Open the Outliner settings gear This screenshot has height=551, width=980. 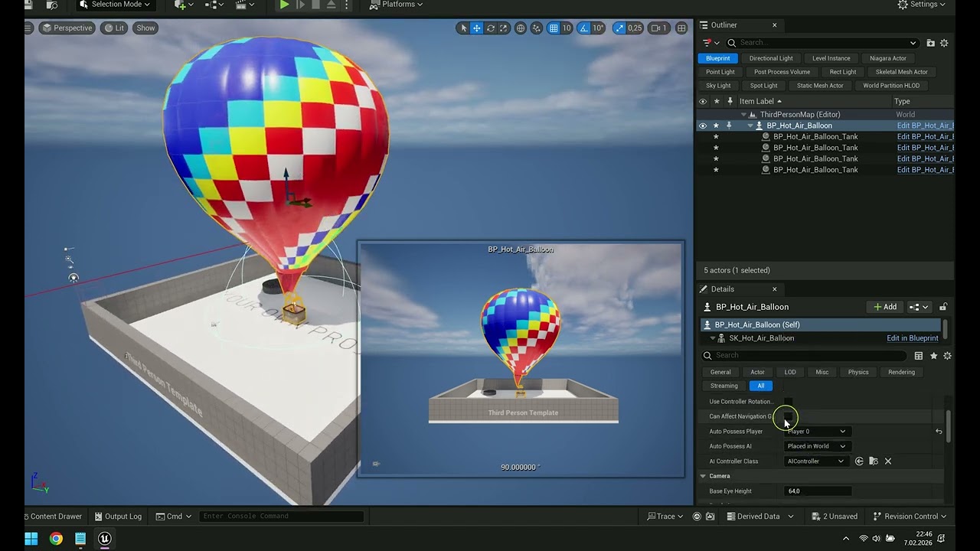944,43
